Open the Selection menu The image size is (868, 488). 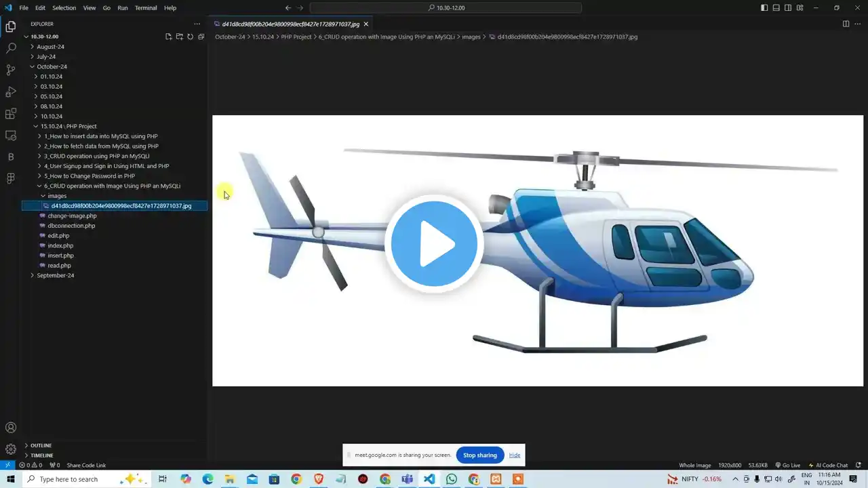tap(64, 8)
